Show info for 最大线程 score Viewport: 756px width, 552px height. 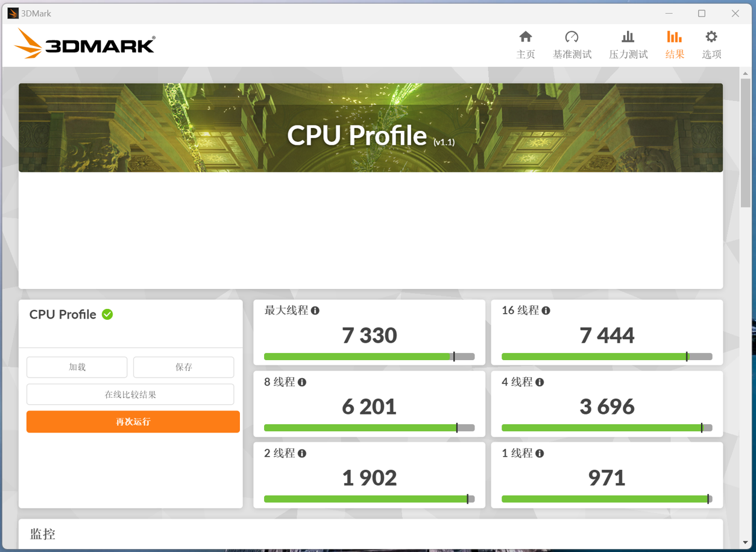click(x=315, y=311)
